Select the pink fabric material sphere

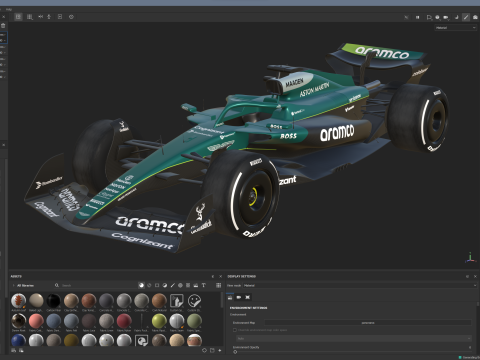coord(36,321)
